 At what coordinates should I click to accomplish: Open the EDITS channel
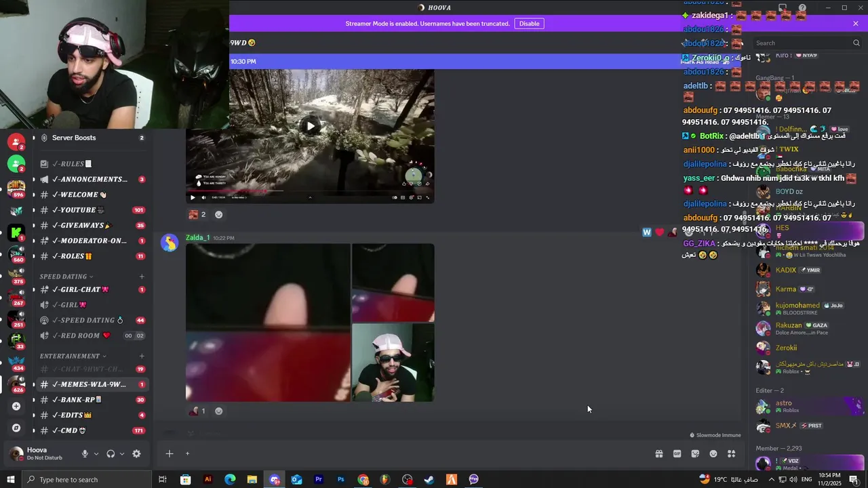pos(92,415)
